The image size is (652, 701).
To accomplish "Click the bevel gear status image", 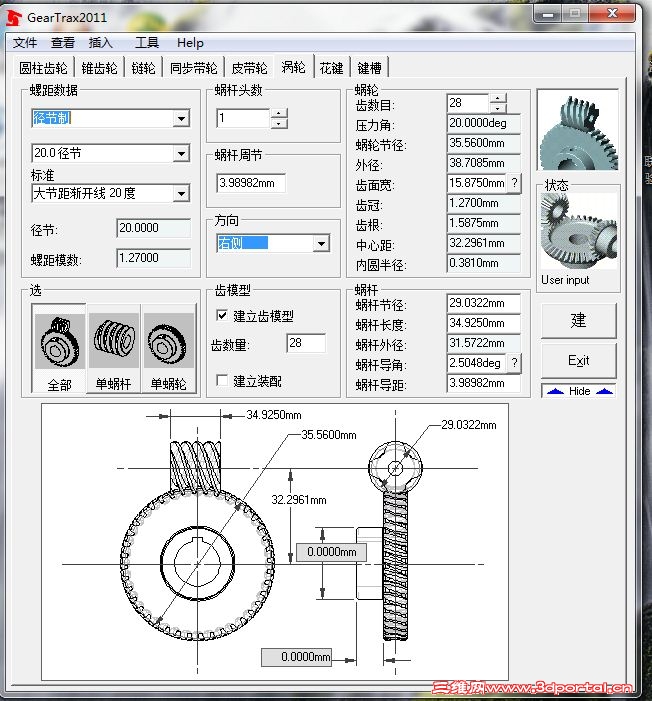I will pyautogui.click(x=578, y=231).
